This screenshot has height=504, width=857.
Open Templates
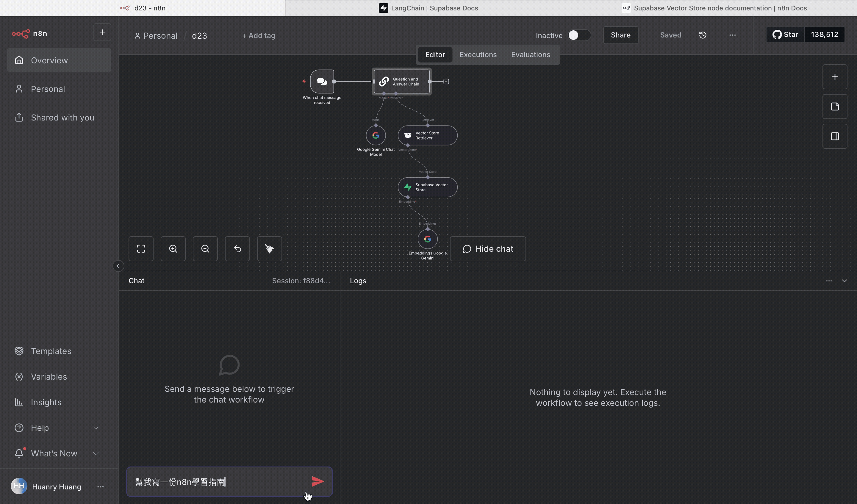59,351
